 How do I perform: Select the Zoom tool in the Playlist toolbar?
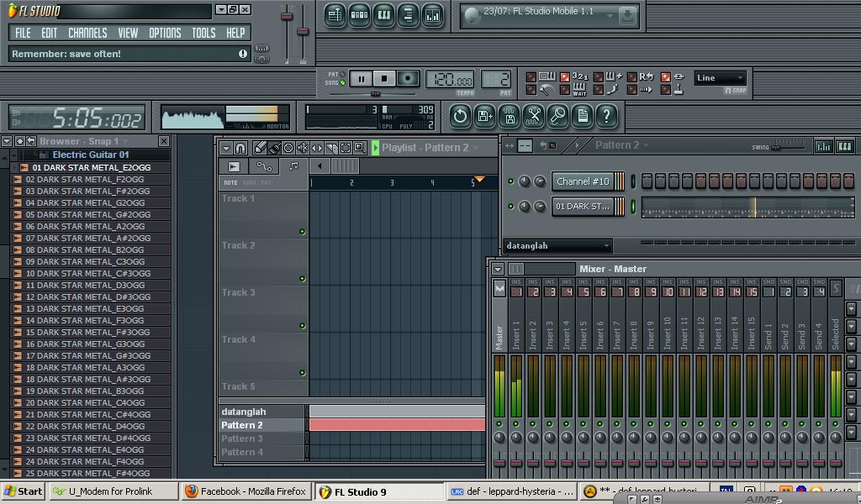coord(360,147)
